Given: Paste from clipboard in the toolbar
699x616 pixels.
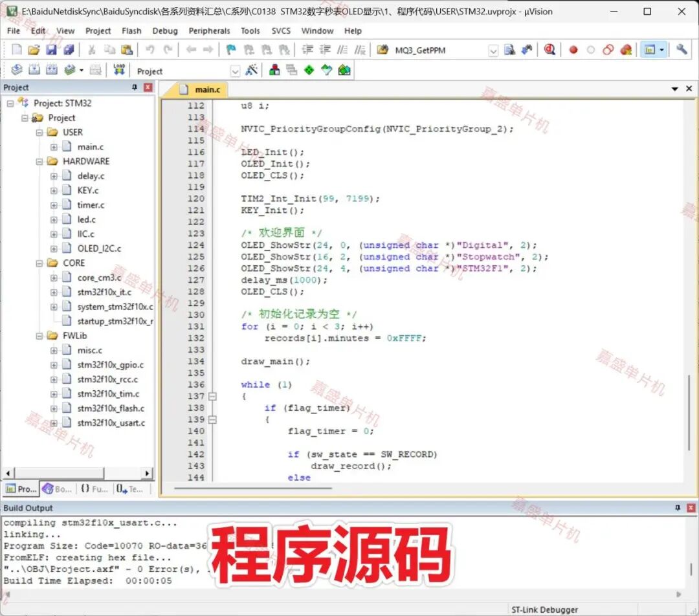Looking at the screenshot, I should point(127,49).
